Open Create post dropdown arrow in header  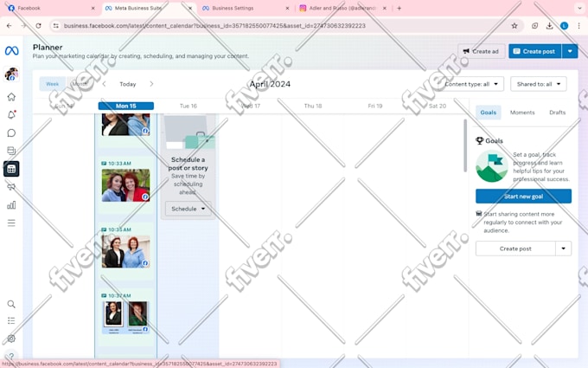(570, 51)
